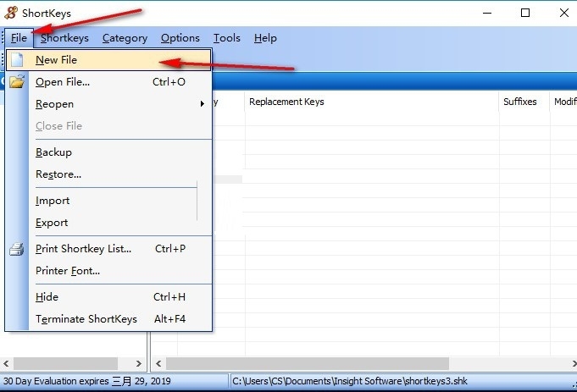Choose Print Shortkey List...
This screenshot has width=577, height=392.
tap(108, 249)
